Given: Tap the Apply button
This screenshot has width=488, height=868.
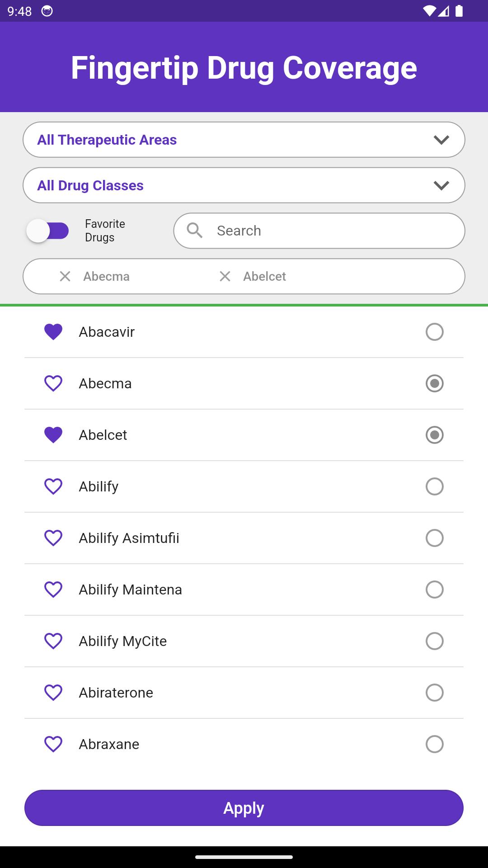Looking at the screenshot, I should click(244, 808).
